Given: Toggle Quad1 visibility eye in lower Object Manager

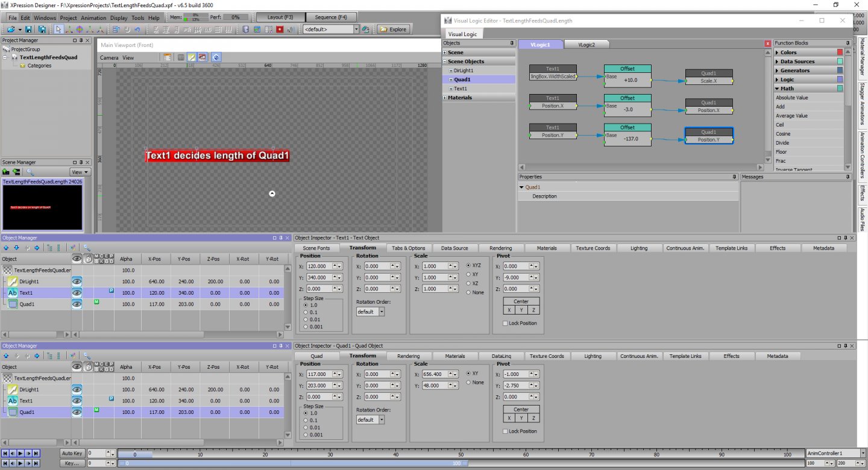Looking at the screenshot, I should point(77,412).
